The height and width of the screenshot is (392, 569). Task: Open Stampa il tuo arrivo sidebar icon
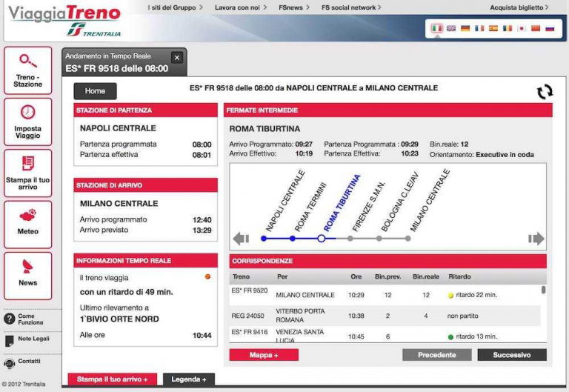[x=28, y=173]
